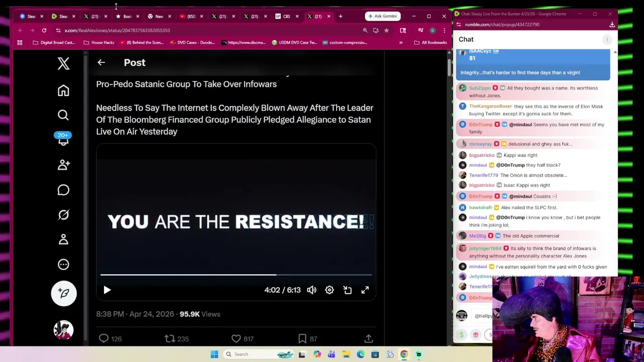Screen dimensions: 644x362
Task: Open gift icon in chat footer
Action: [475, 335]
